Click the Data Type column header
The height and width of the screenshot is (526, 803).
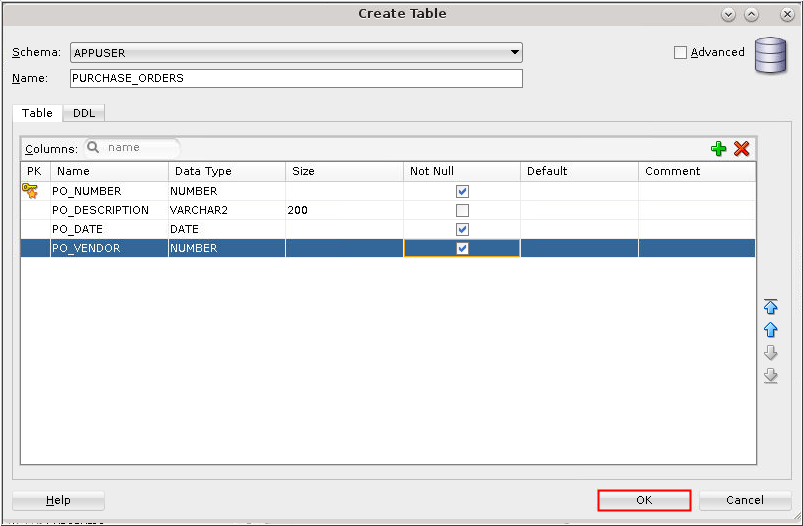(x=226, y=171)
